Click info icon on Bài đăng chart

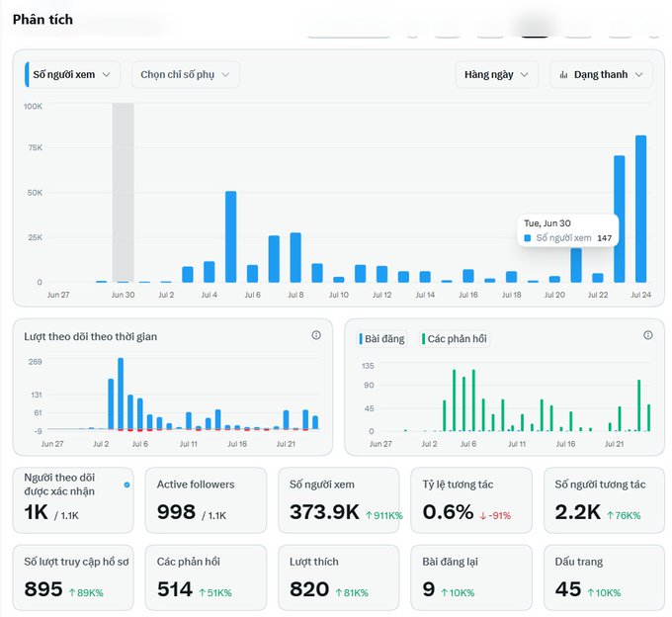pyautogui.click(x=648, y=335)
